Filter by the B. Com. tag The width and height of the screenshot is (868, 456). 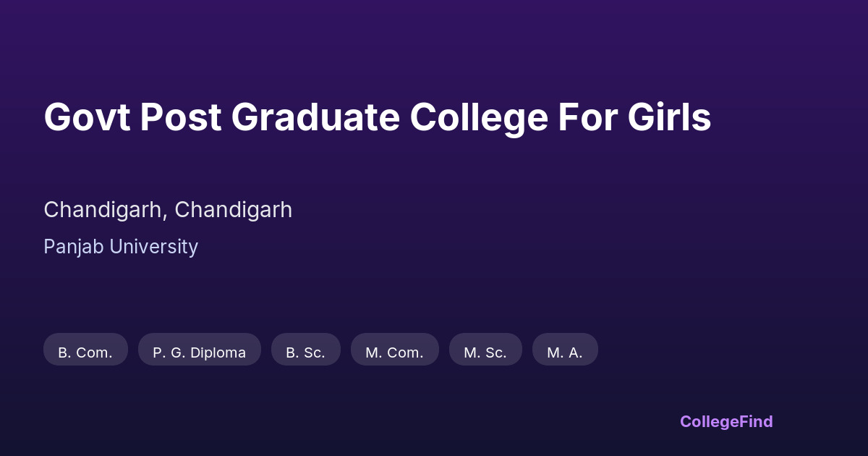85,350
